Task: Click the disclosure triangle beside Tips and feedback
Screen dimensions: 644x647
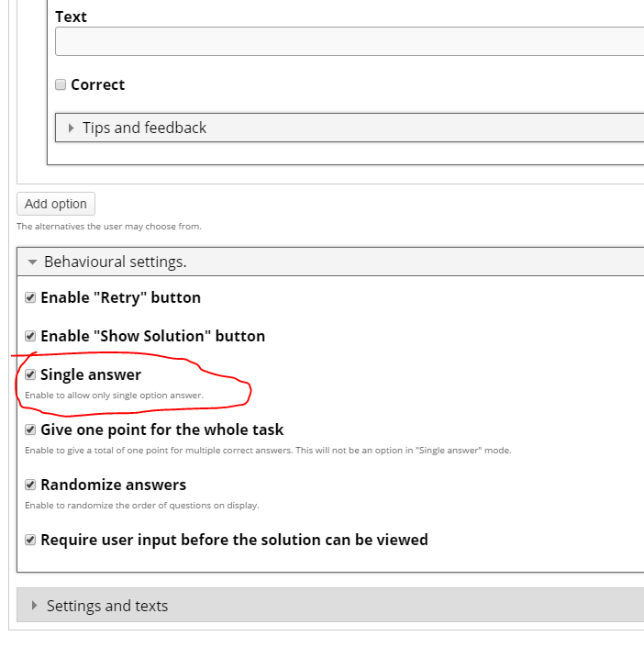Action: [x=71, y=128]
